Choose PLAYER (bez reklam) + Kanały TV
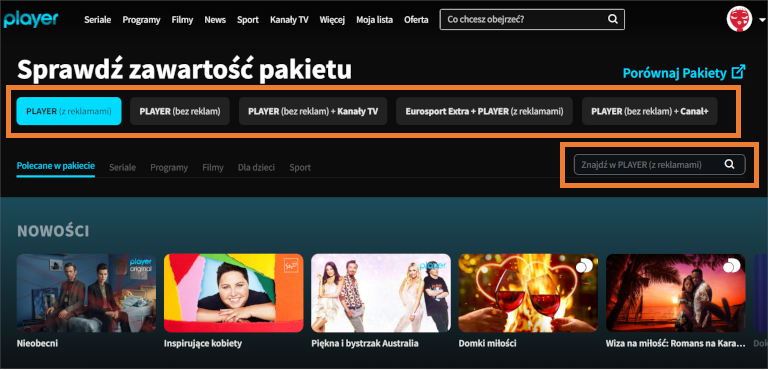Screen dimensions: 768x370 313,111
